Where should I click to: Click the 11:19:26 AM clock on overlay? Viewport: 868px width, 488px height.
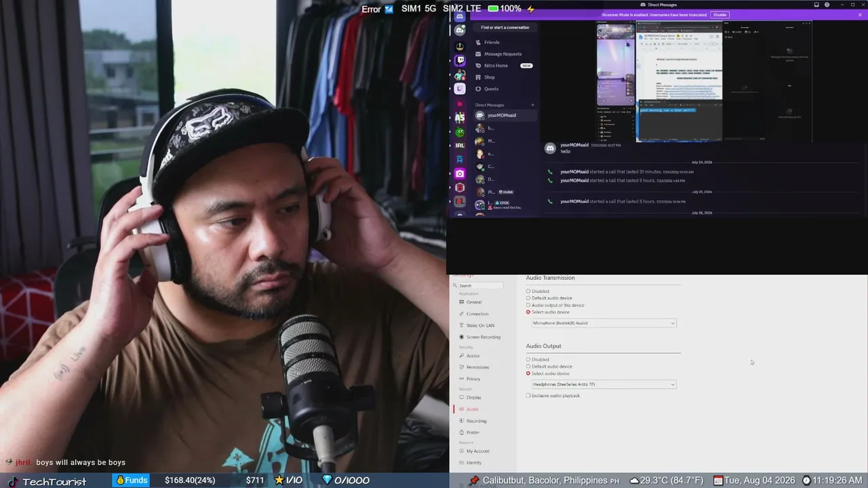click(837, 481)
